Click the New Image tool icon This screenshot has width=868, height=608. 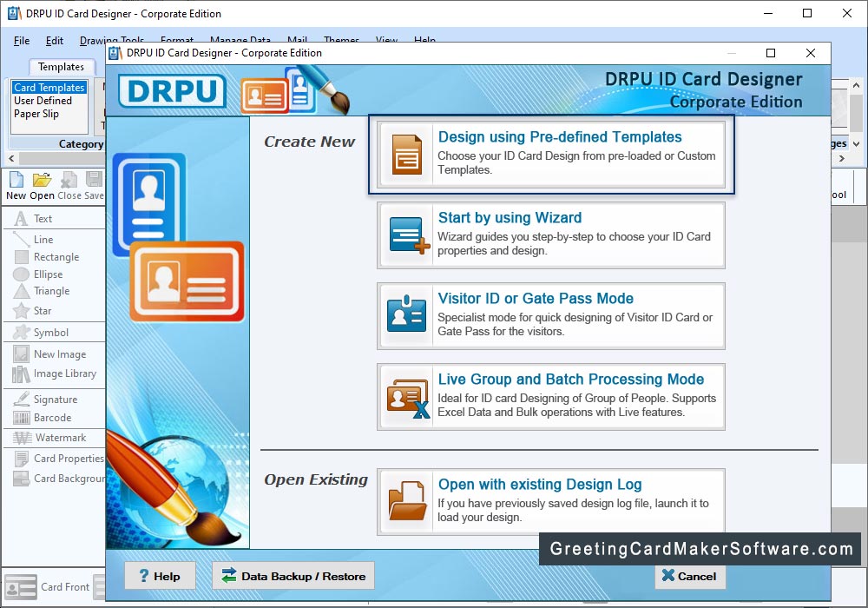[x=21, y=354]
